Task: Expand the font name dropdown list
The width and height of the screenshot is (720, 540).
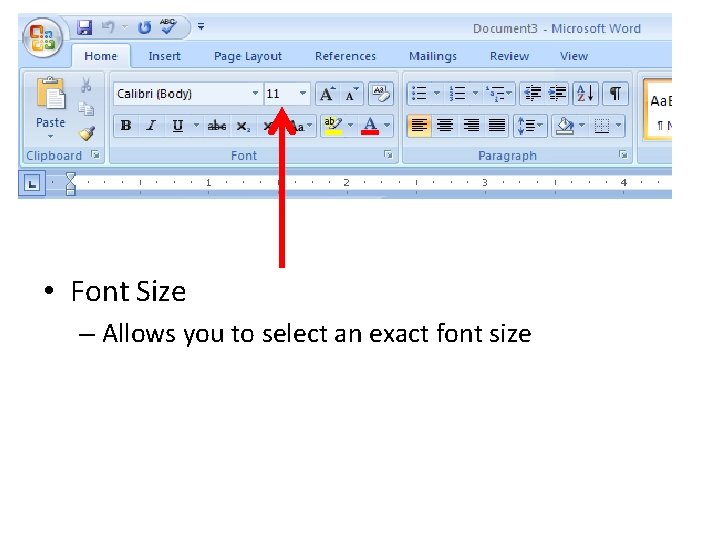Action: click(x=256, y=93)
